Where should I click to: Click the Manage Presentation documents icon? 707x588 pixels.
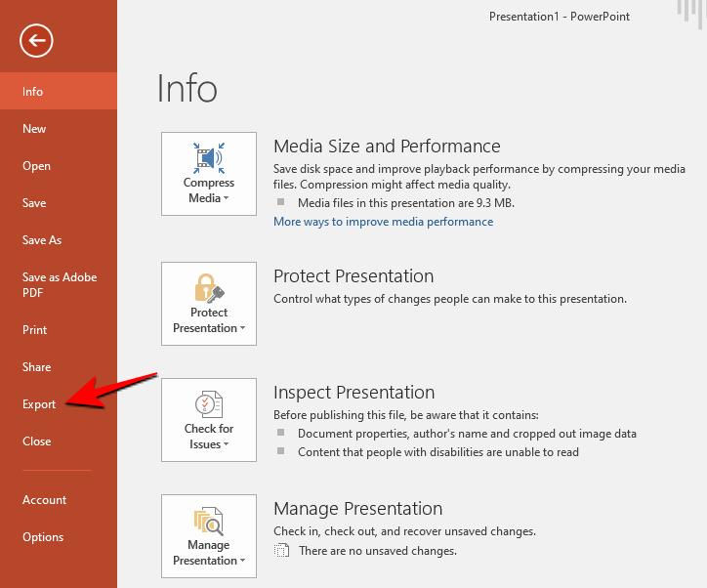[x=209, y=521]
